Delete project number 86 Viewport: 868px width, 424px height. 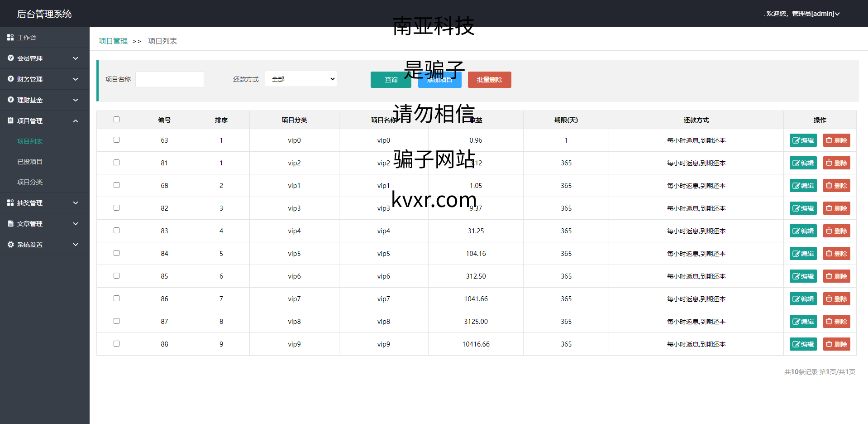tap(836, 299)
